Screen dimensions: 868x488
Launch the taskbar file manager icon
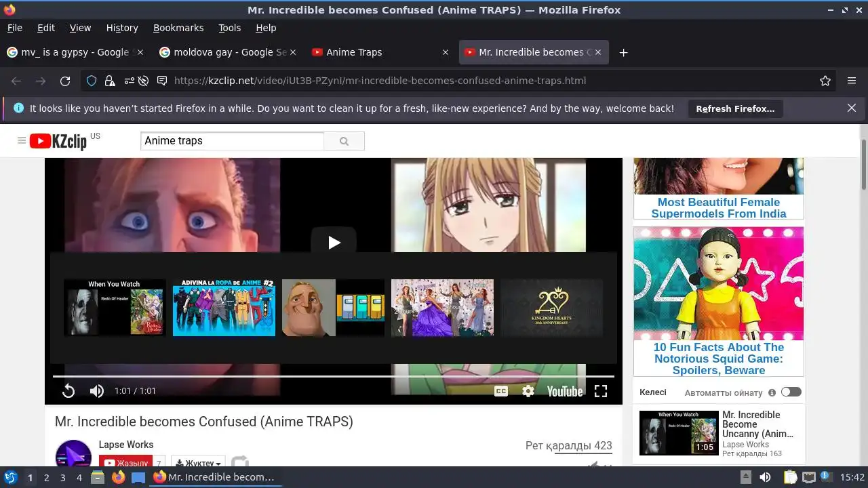point(98,478)
